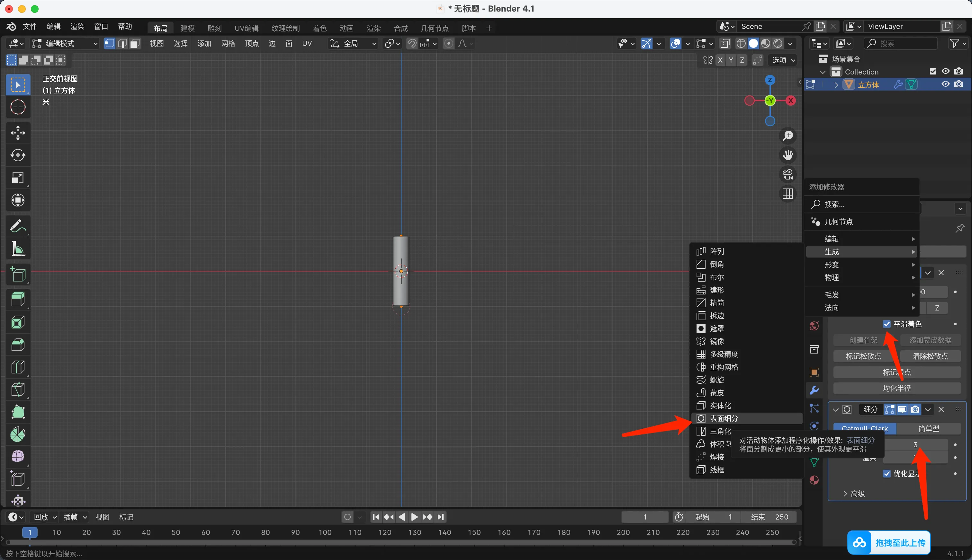Toggle the 优化显示 checkbox
972x560 pixels.
point(887,473)
